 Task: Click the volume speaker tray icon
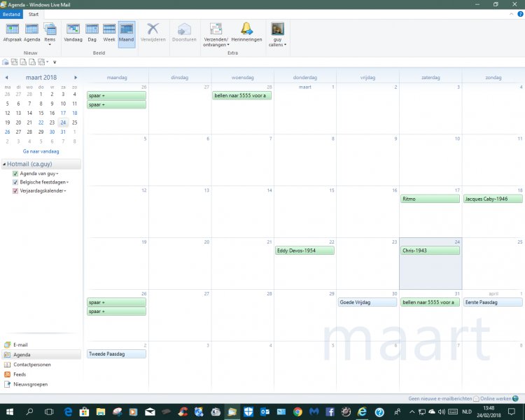point(442,412)
